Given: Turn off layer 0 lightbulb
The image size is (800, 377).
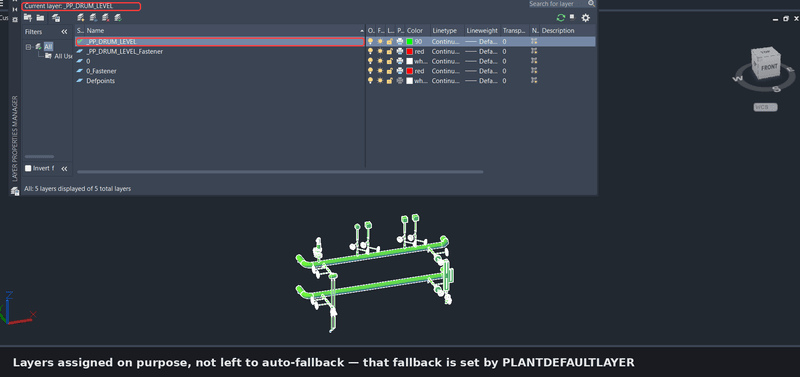Looking at the screenshot, I should [371, 61].
